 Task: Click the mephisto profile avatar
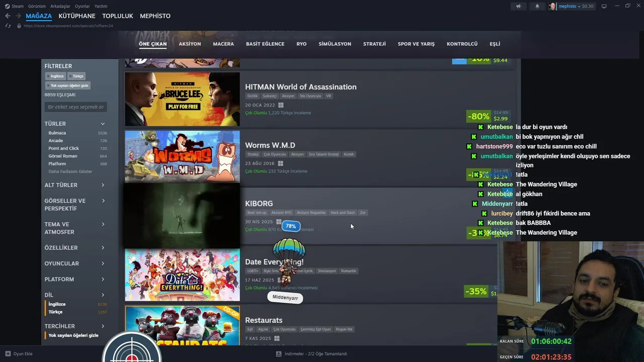tap(552, 6)
